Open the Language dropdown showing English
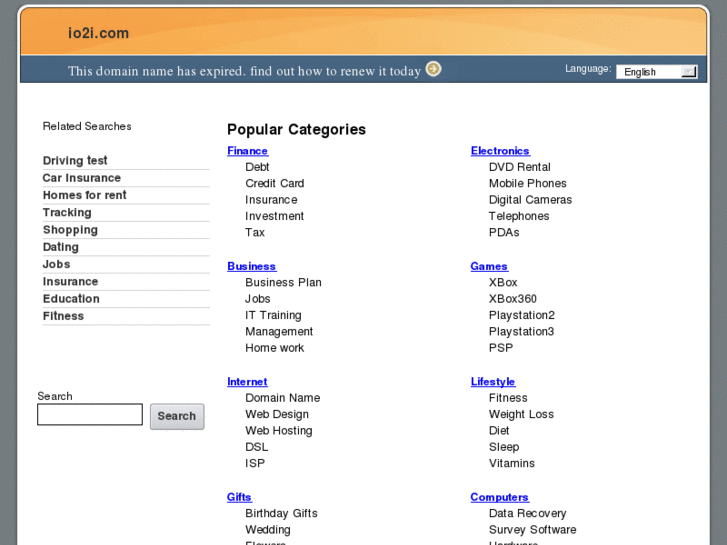727x545 pixels. pyautogui.click(x=657, y=71)
